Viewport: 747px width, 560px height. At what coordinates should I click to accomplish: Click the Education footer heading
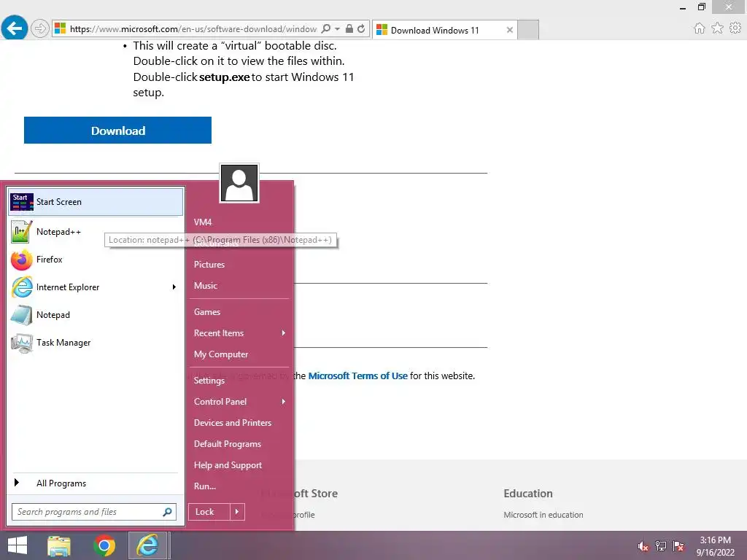tap(528, 494)
